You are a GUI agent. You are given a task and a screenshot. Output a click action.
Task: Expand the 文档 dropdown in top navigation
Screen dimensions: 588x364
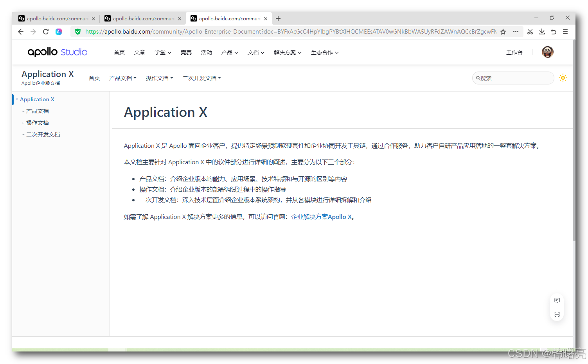click(x=256, y=52)
